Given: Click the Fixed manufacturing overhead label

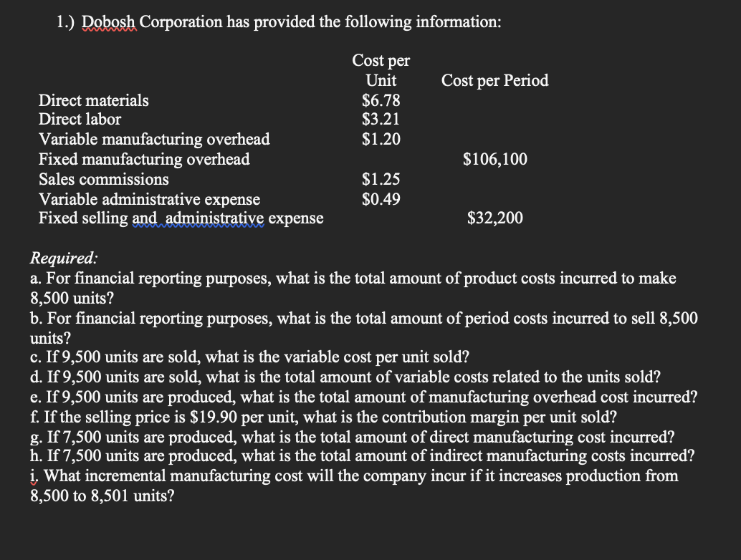Looking at the screenshot, I should [144, 159].
